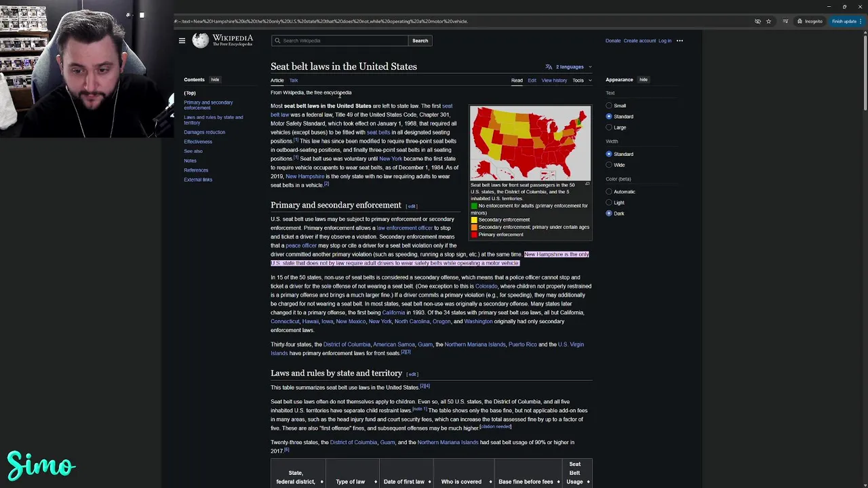Select Small text size option

pyautogui.click(x=609, y=106)
